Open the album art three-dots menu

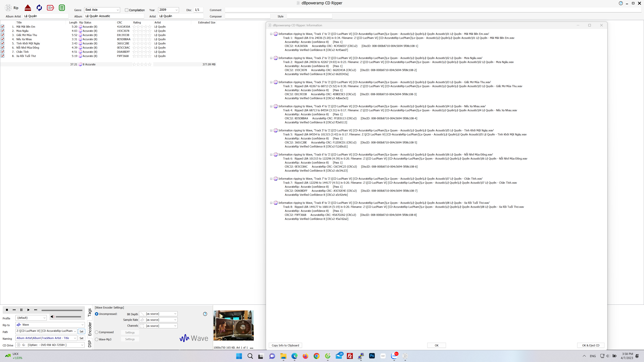tap(252, 348)
